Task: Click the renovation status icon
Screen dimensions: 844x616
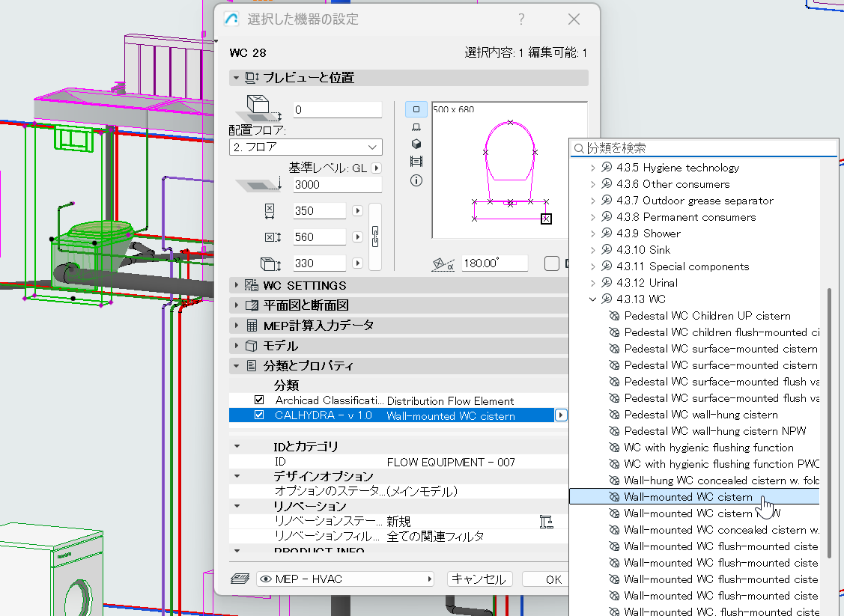Action: coord(546,521)
